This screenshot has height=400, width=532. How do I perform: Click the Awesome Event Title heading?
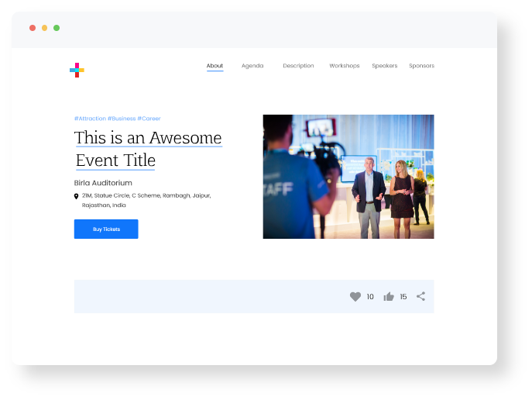(148, 149)
